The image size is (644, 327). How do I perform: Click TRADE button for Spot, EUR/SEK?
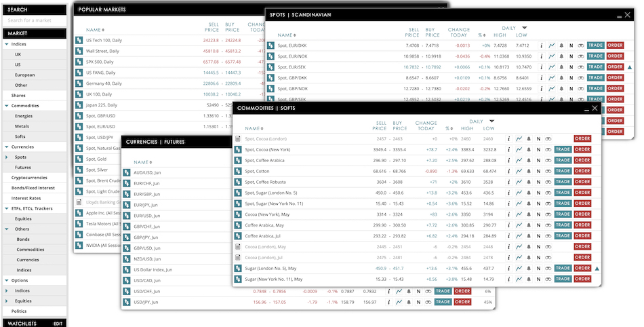click(x=595, y=67)
